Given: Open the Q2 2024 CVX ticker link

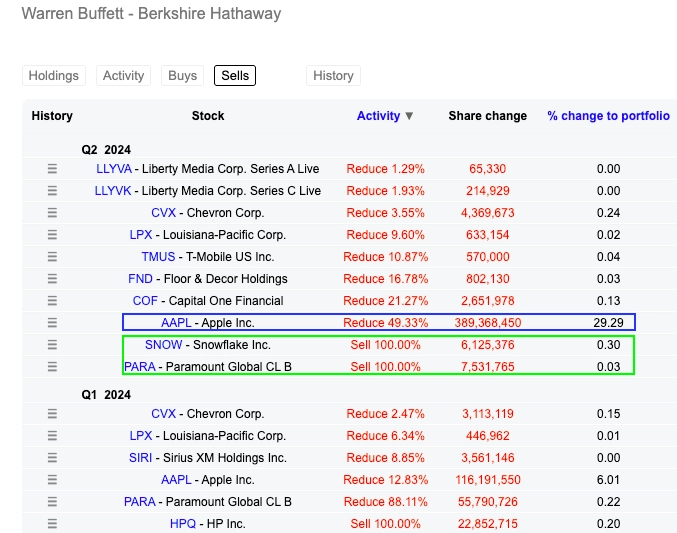Looking at the screenshot, I should coord(164,213).
